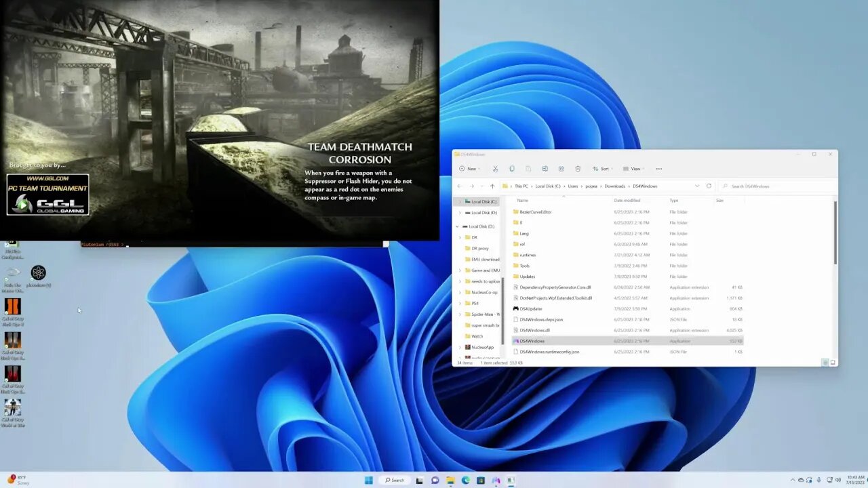Open Call of Duty Black Ops II shortcut
The width and height of the screenshot is (868, 488).
coord(13,312)
